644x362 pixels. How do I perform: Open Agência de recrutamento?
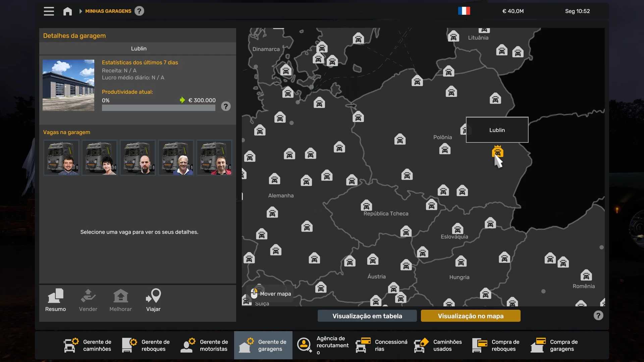click(x=323, y=345)
